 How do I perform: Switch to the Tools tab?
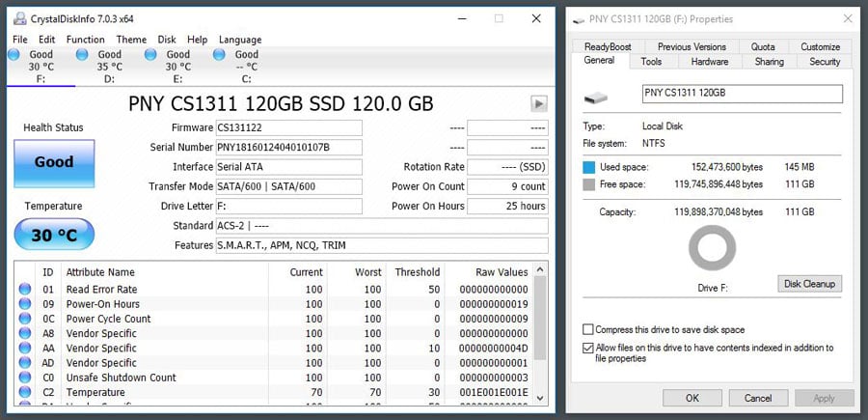tap(651, 62)
